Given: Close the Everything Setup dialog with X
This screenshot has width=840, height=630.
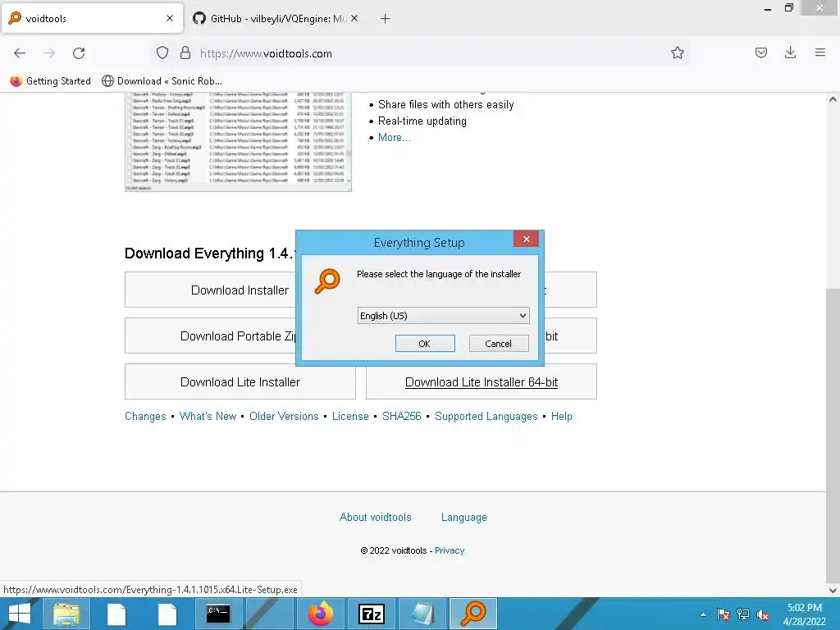Looking at the screenshot, I should [x=526, y=239].
